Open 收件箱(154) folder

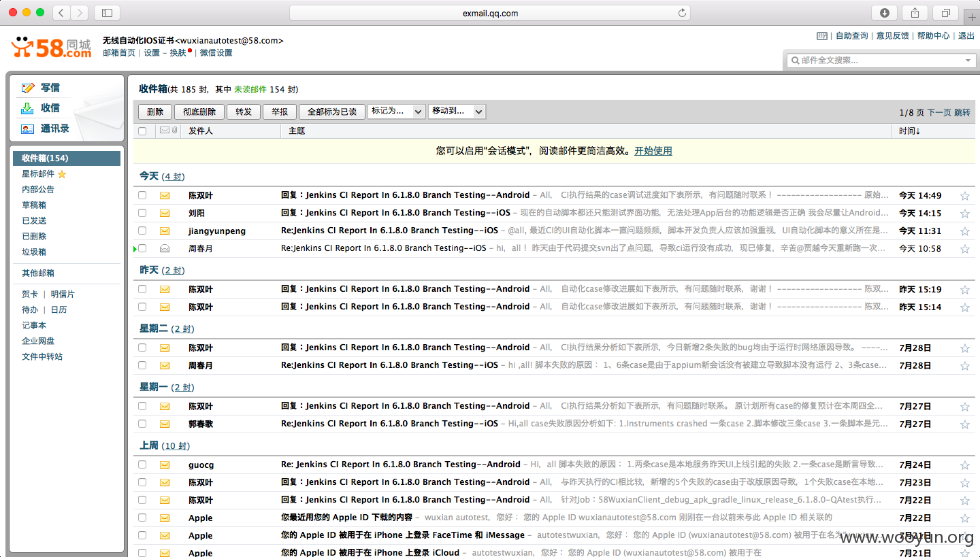tap(67, 158)
